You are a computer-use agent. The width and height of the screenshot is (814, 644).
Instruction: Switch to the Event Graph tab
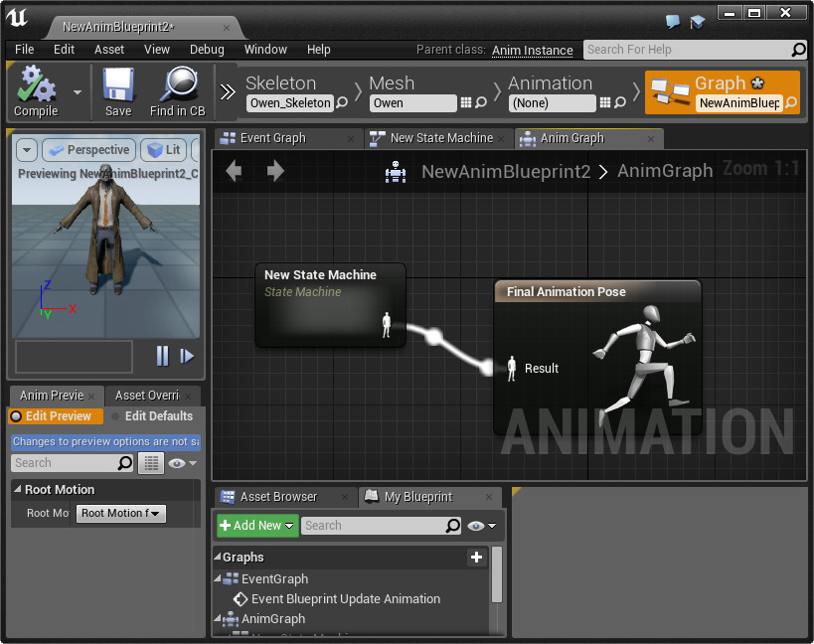point(272,138)
